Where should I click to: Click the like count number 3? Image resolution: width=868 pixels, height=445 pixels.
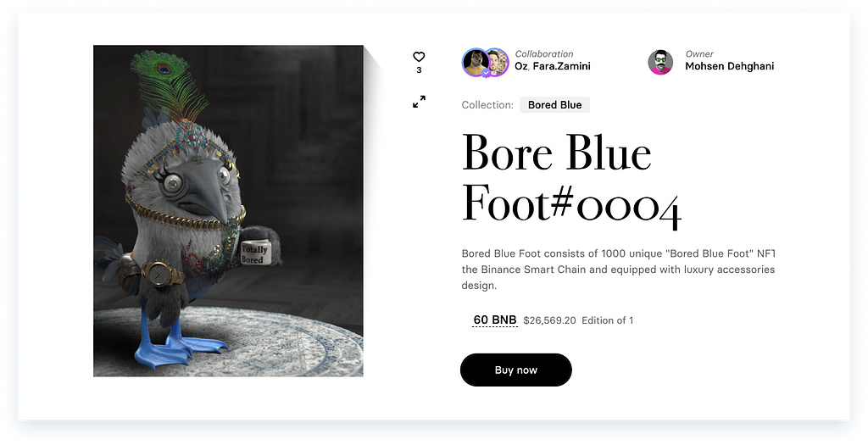(x=419, y=70)
